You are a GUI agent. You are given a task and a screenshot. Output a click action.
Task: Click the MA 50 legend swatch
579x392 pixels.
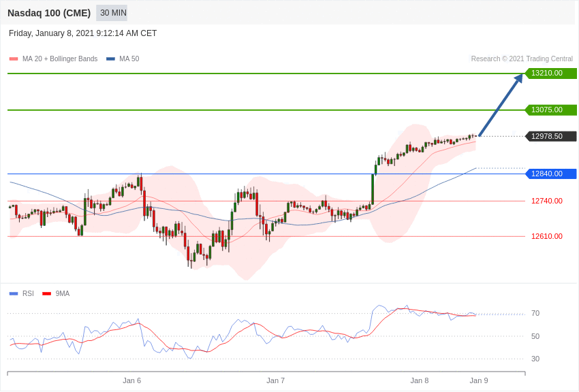pos(110,59)
